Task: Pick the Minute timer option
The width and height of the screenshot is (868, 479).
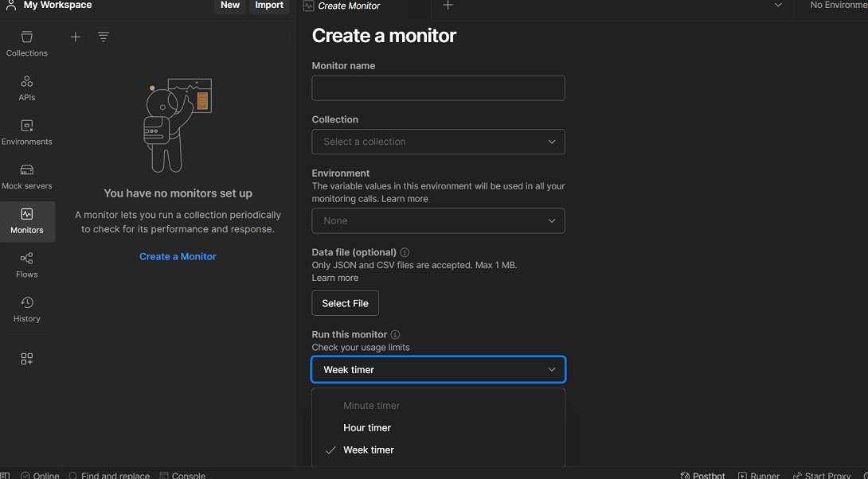Action: pyautogui.click(x=371, y=405)
